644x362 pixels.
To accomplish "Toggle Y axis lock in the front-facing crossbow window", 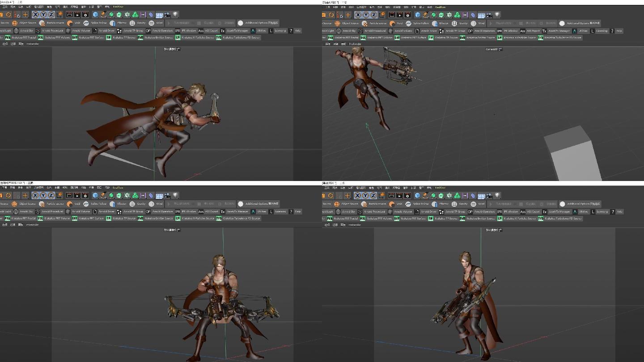I will pos(44,195).
